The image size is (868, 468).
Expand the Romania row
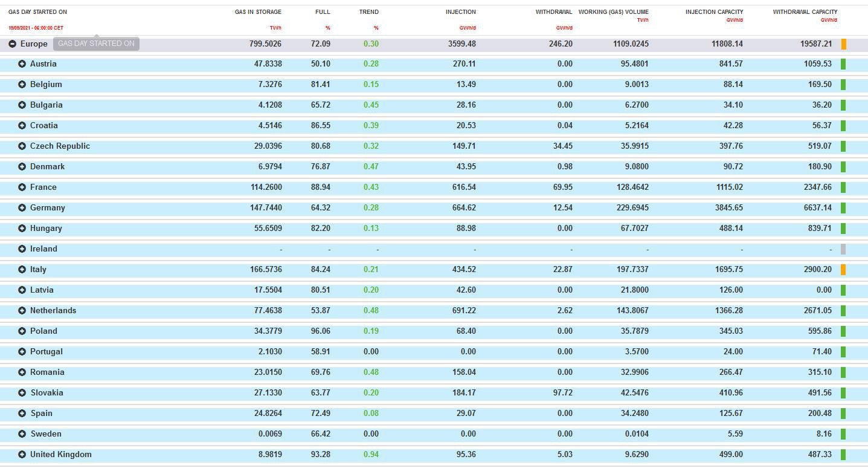(22, 372)
